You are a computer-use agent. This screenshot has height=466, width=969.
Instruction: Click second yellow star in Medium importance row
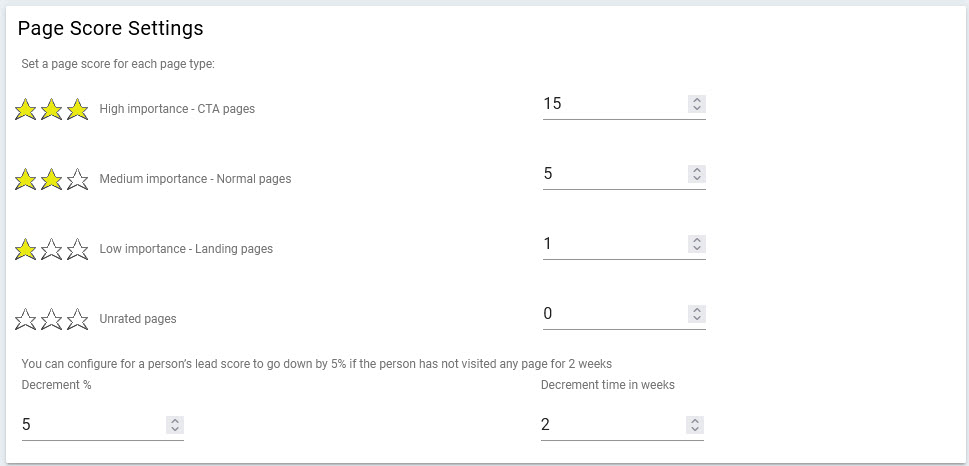coord(51,179)
